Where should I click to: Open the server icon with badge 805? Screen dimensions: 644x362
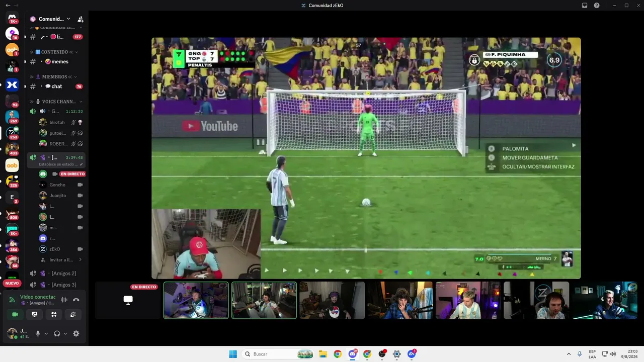click(12, 213)
